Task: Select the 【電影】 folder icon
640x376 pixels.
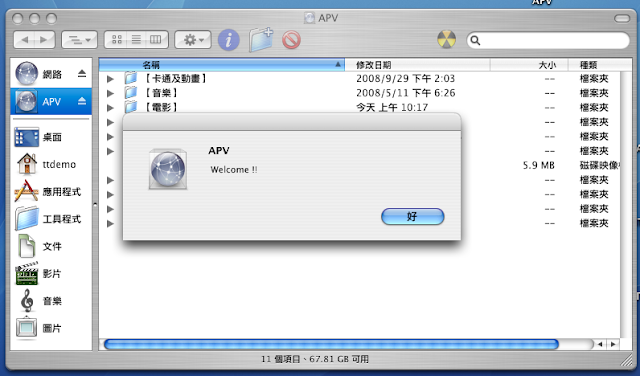Action: tap(131, 107)
